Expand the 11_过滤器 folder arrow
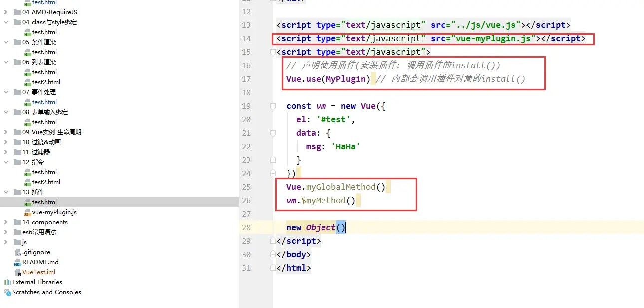 tap(6, 152)
